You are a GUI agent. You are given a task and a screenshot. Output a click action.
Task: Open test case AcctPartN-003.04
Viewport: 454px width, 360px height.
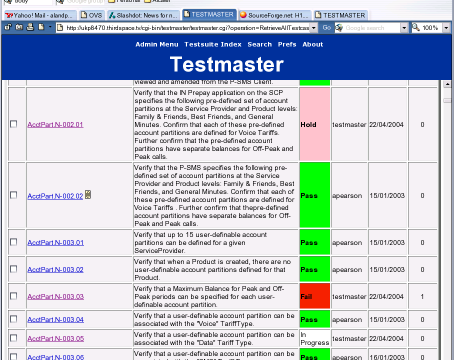click(56, 320)
